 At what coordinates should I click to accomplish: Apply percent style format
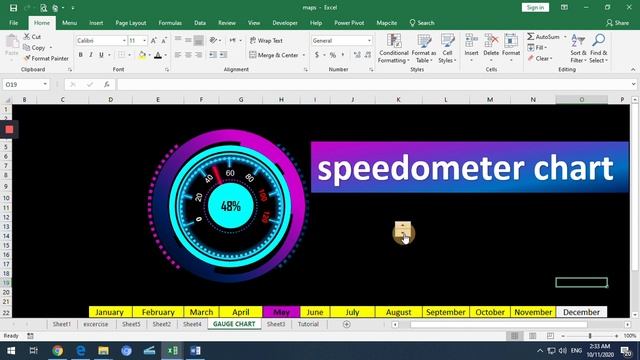(333, 55)
